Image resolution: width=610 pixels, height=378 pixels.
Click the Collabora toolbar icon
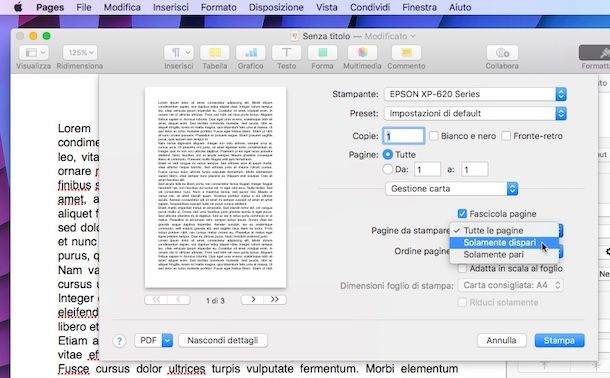coord(502,52)
